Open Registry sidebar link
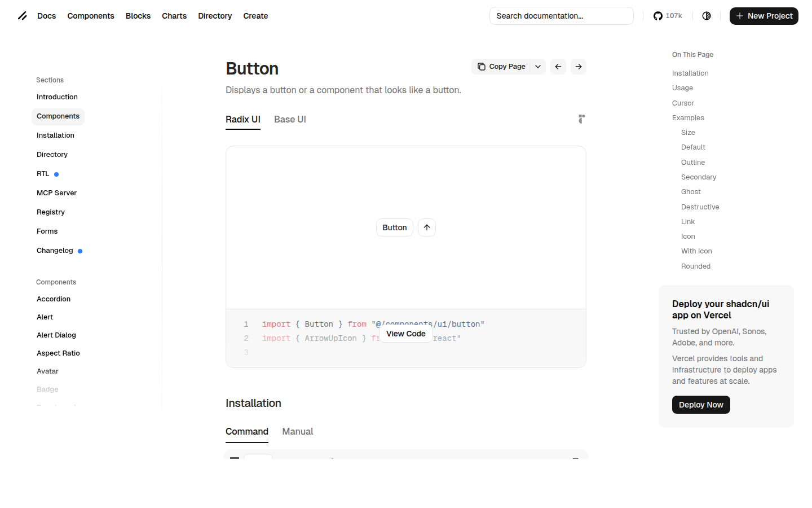Viewport: 812px width, 508px height. tap(51, 212)
